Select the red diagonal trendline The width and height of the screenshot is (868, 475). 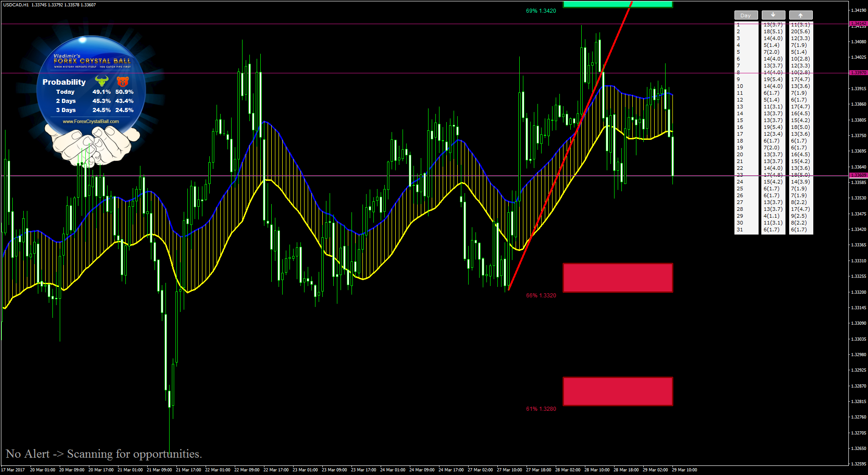[570, 147]
